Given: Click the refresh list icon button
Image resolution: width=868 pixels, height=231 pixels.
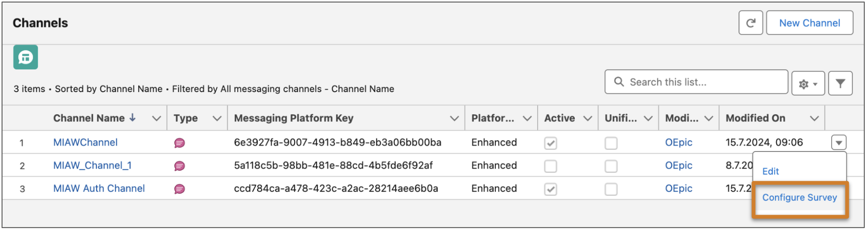Looking at the screenshot, I should coord(750,23).
